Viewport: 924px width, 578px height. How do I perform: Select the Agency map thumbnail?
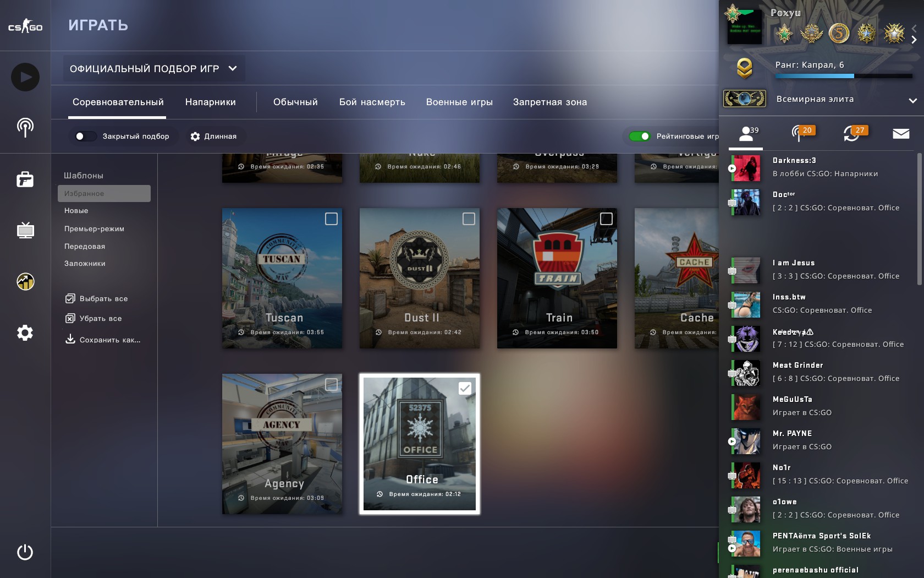pos(282,444)
